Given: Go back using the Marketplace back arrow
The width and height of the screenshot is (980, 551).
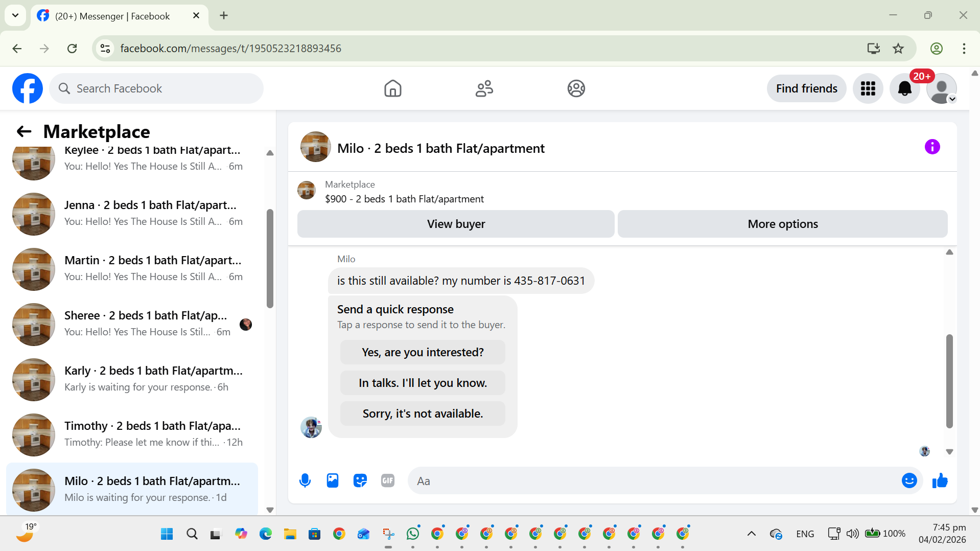Looking at the screenshot, I should 24,131.
